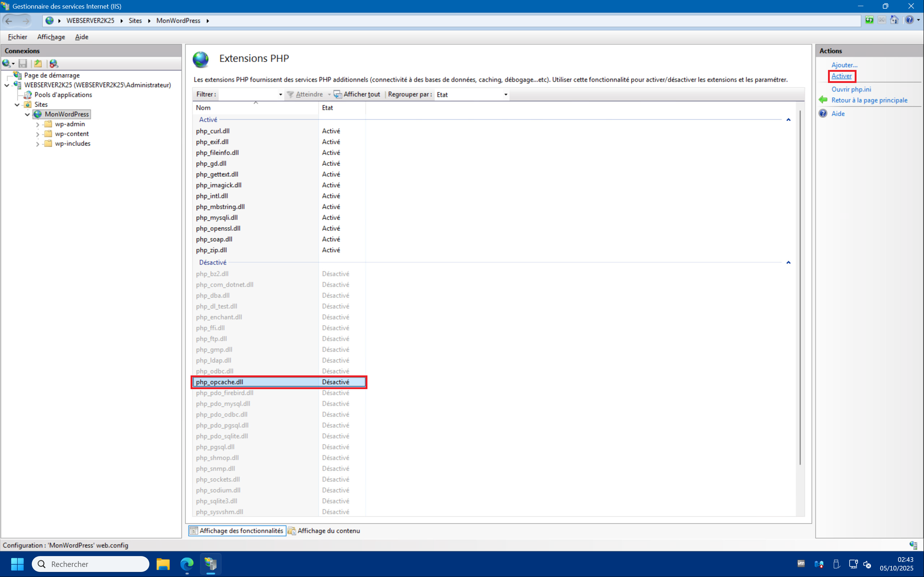924x577 pixels.
Task: Expand the wp-content folder node
Action: click(x=38, y=134)
